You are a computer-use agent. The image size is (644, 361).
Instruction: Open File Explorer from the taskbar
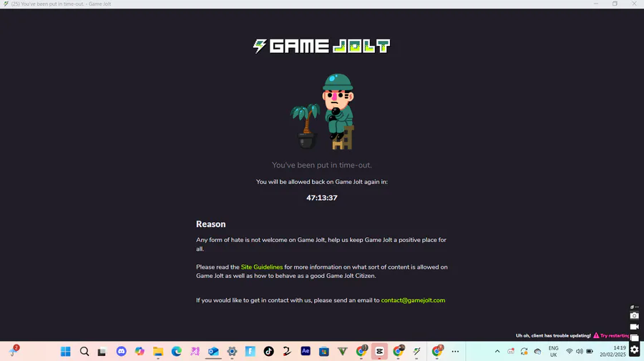[158, 351]
